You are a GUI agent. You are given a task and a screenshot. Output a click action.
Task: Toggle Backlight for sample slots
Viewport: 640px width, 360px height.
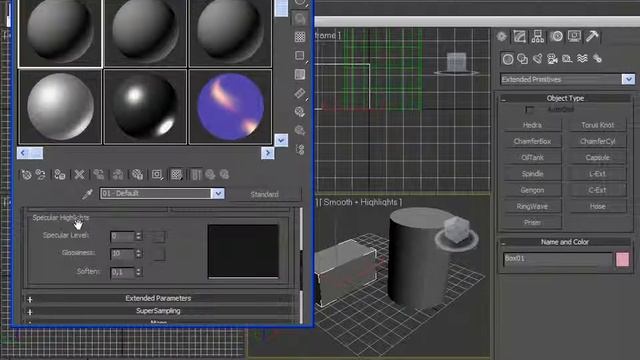(300, 18)
